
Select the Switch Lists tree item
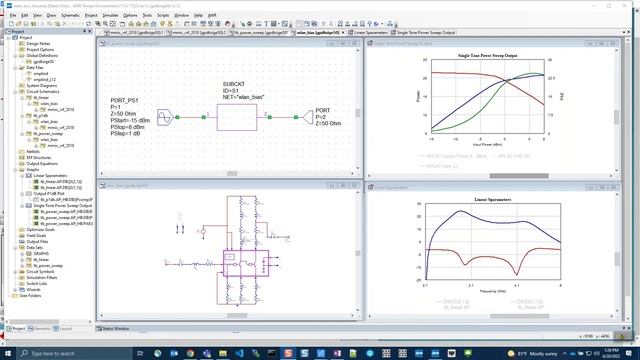click(x=36, y=284)
